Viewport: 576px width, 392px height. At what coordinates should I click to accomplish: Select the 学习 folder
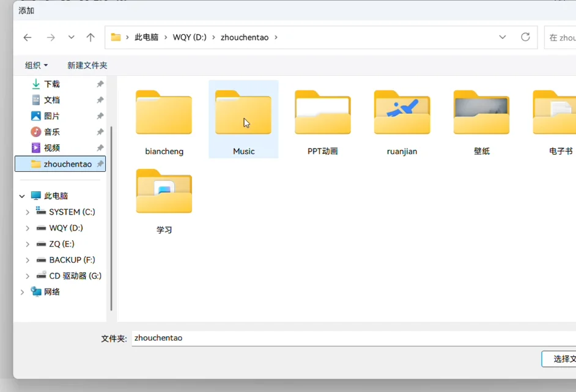pos(164,201)
